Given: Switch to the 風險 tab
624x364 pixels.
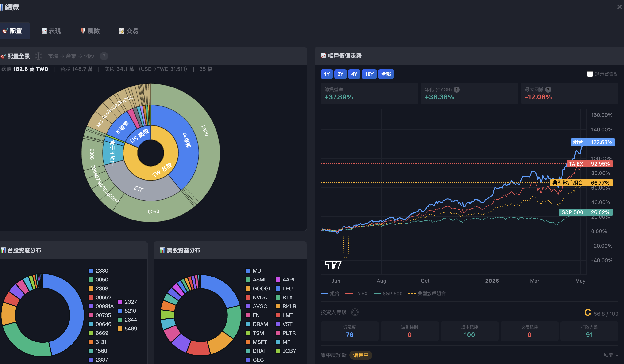Looking at the screenshot, I should (x=90, y=31).
